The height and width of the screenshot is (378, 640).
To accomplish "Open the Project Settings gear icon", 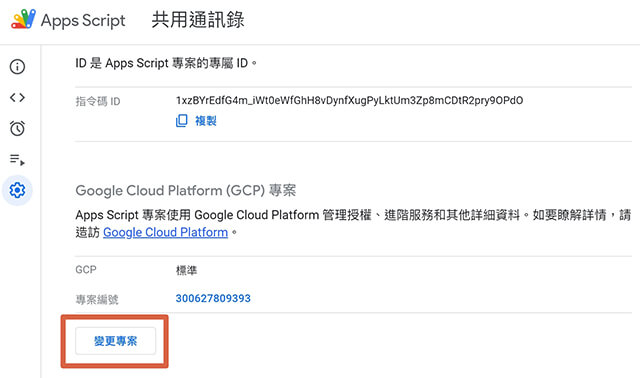I will pos(17,190).
